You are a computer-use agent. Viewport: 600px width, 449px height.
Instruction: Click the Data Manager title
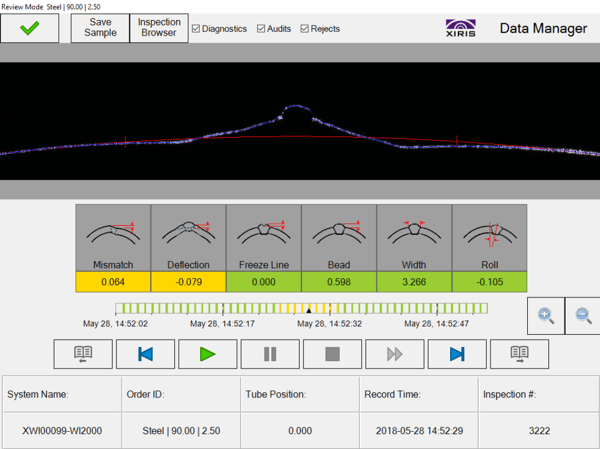[543, 28]
